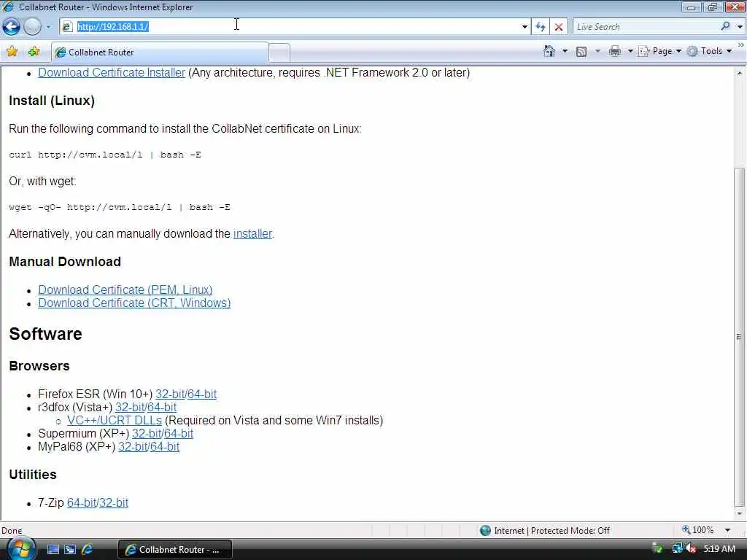
Task: Focus the Live Search box
Action: point(646,27)
